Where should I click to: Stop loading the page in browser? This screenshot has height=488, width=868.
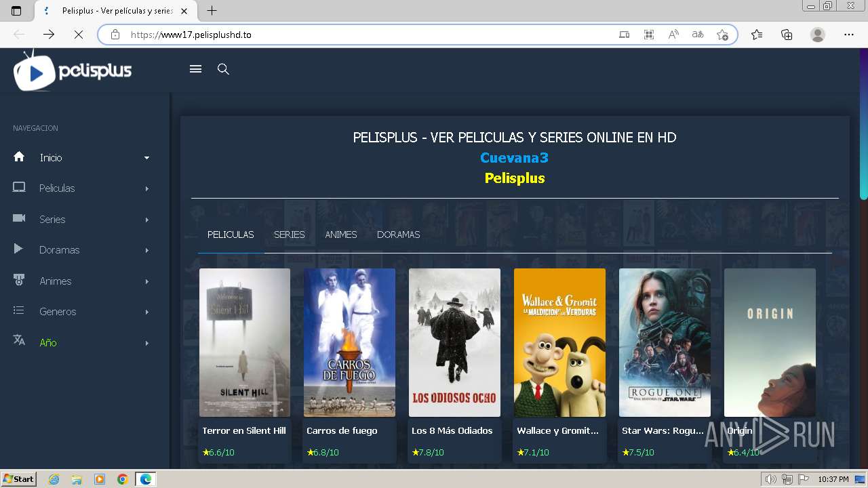78,35
